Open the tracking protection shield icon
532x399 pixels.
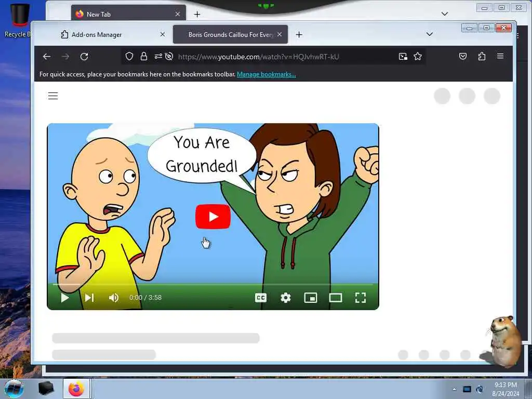pos(129,56)
